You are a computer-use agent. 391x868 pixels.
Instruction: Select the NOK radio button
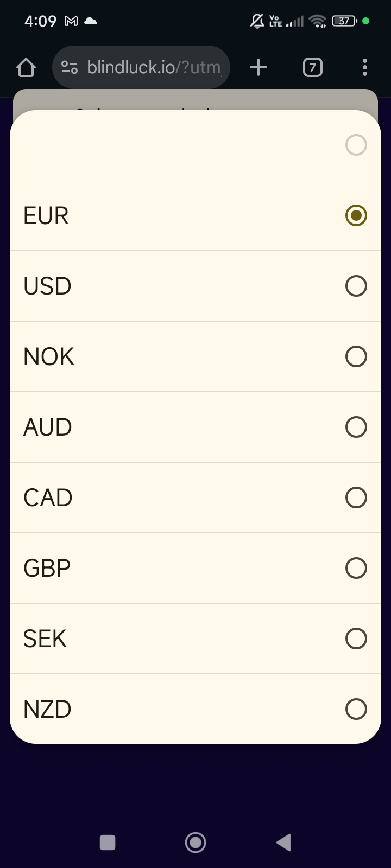356,356
